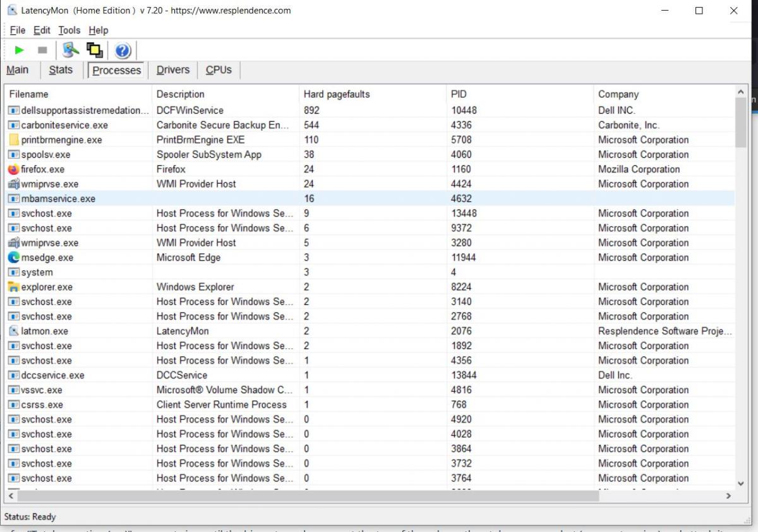Open the File menu

pos(18,30)
